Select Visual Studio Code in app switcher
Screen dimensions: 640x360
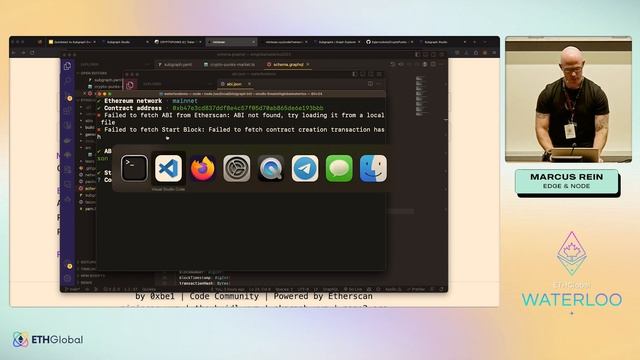pos(169,168)
